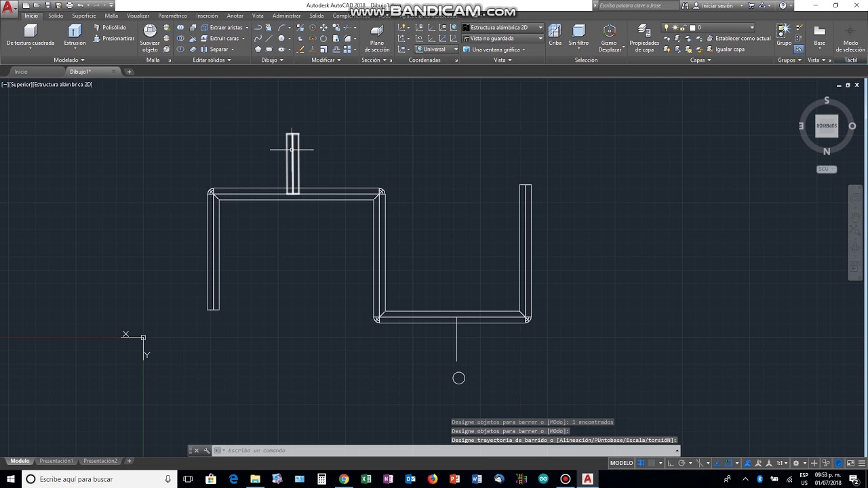Screen dimensions: 868x488
Task: Open Windows Start menu
Action: click(x=11, y=479)
